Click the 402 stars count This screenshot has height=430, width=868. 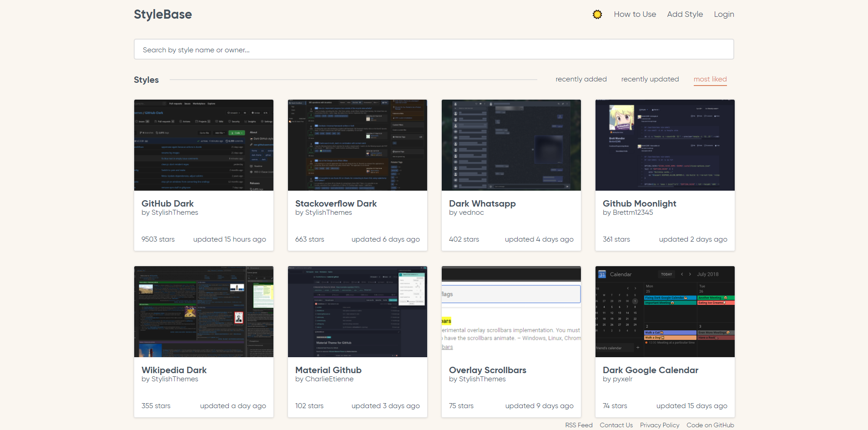(464, 239)
